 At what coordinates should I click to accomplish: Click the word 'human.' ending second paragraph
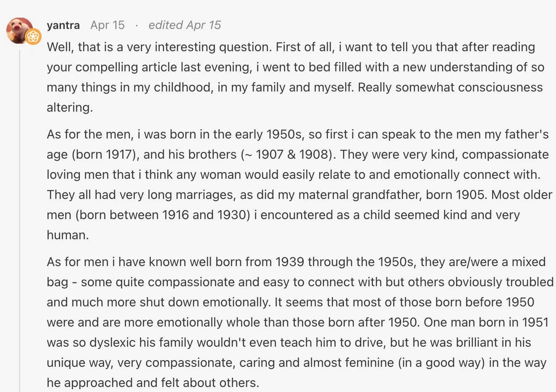click(68, 235)
